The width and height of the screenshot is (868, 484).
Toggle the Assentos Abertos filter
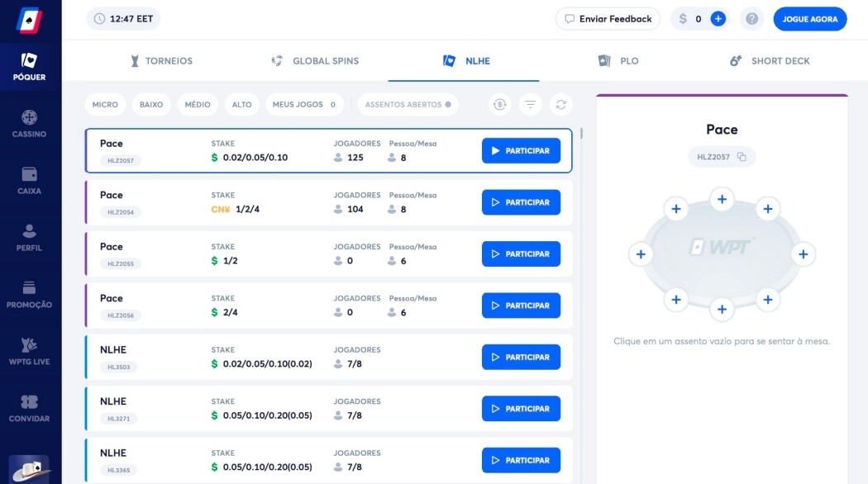(x=408, y=105)
